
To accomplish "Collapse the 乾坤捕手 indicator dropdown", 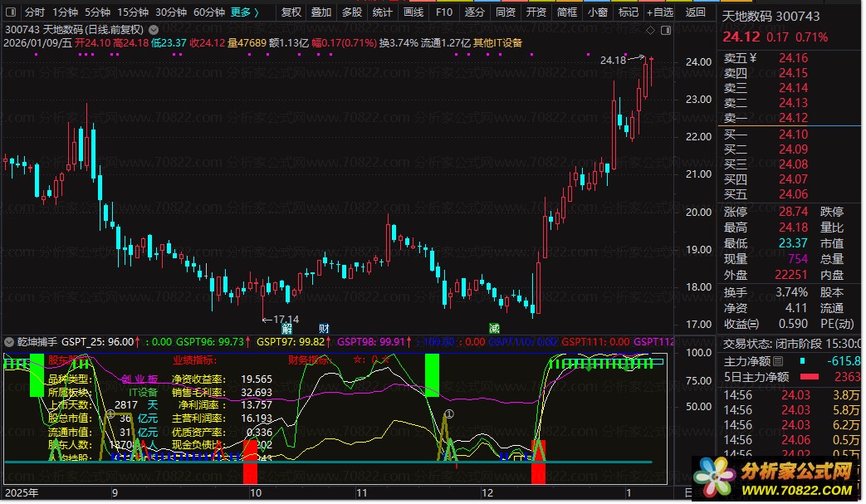I will pos(9,342).
